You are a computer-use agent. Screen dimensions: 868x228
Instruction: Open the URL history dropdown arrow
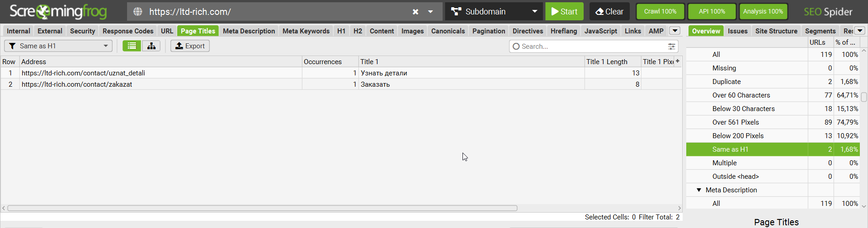(x=430, y=12)
